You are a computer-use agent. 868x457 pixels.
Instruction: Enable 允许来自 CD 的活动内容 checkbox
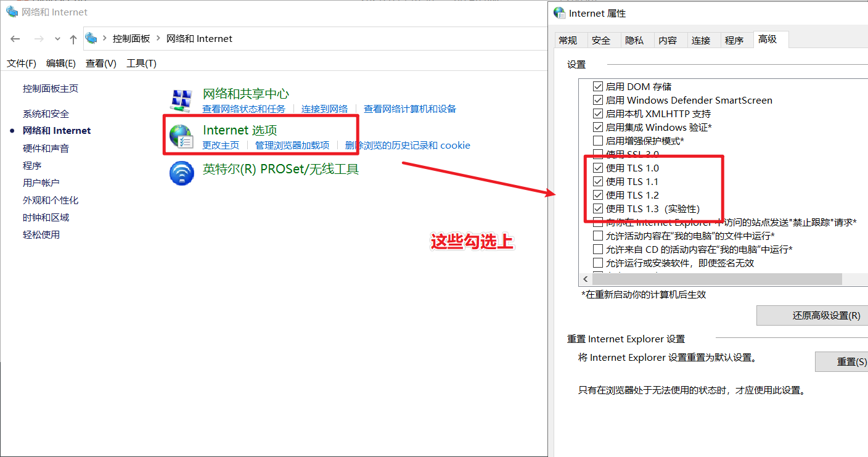point(597,249)
